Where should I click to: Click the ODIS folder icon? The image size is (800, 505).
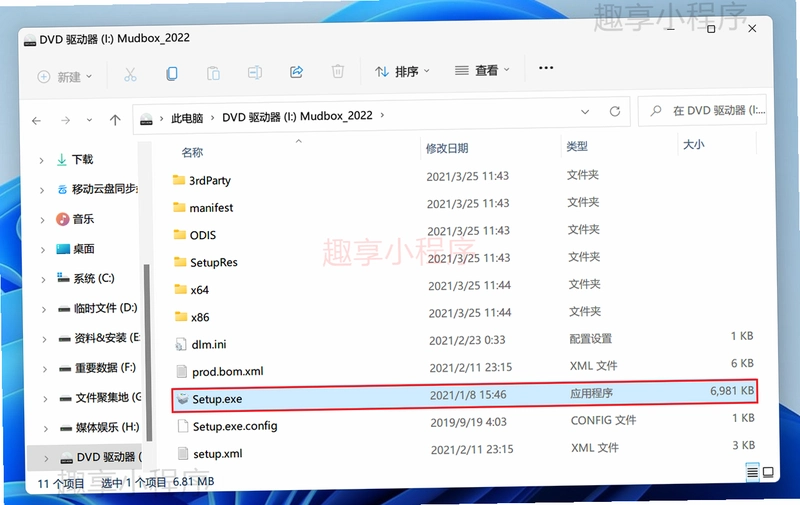[x=180, y=234]
